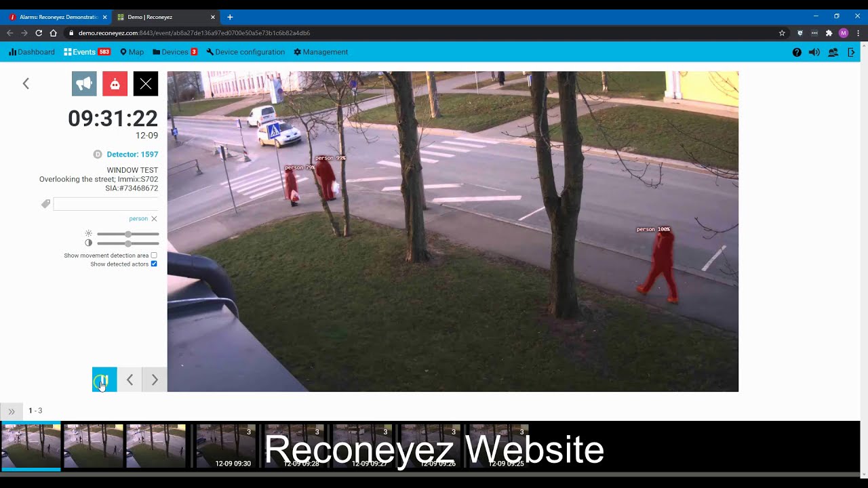Click the megaphone announce button

tap(84, 83)
